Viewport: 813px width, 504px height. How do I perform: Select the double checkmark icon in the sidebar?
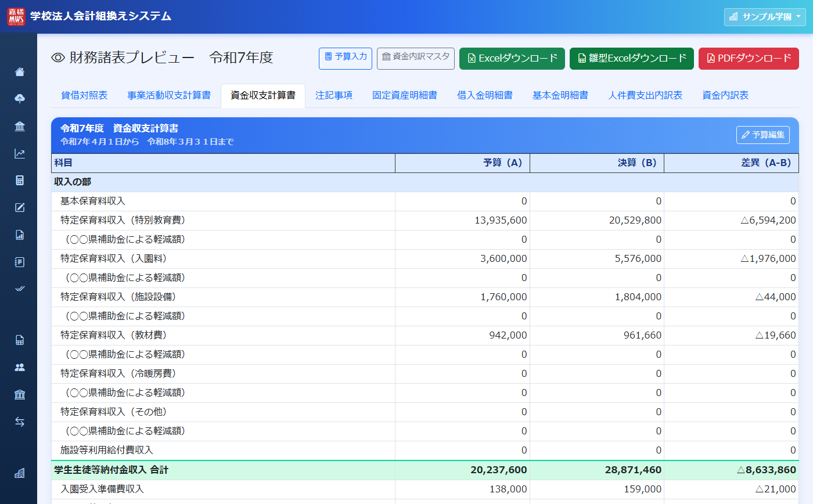point(20,289)
